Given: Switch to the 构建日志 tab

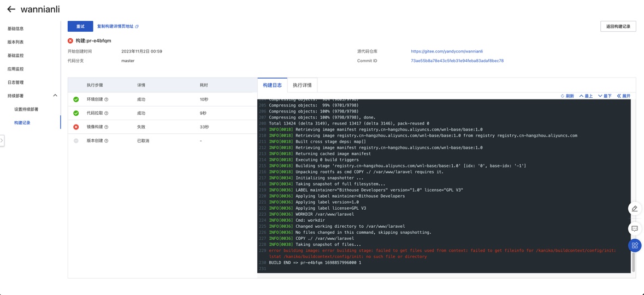Looking at the screenshot, I should (273, 85).
